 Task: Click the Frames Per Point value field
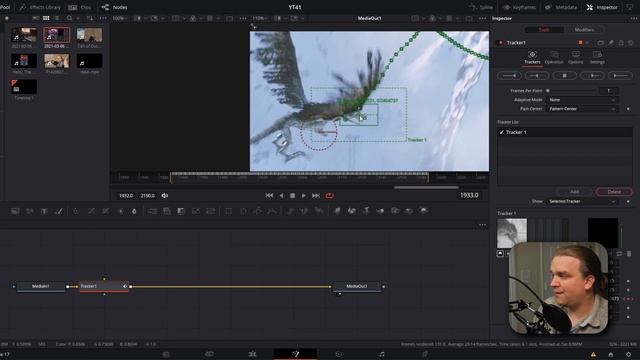coord(609,91)
